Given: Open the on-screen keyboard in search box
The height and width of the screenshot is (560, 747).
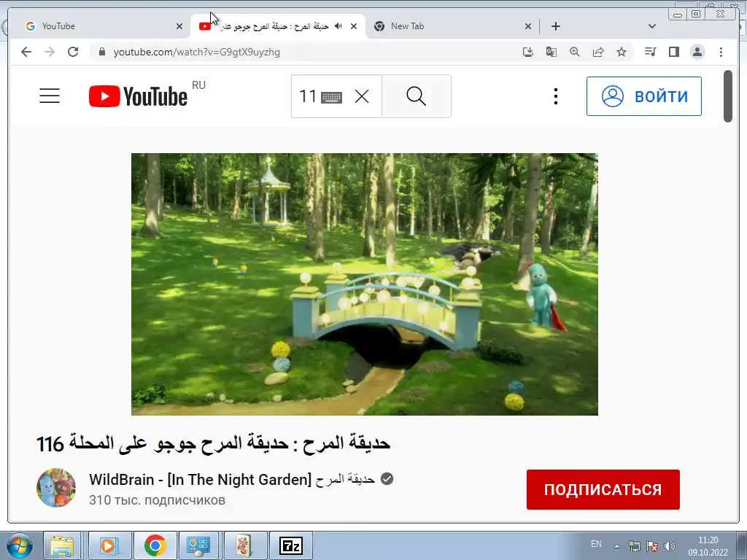Looking at the screenshot, I should [332, 97].
